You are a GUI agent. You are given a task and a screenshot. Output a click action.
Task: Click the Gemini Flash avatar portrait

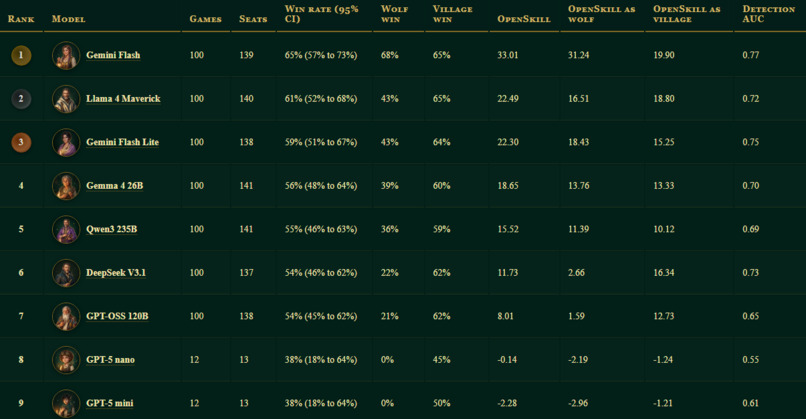pos(66,56)
